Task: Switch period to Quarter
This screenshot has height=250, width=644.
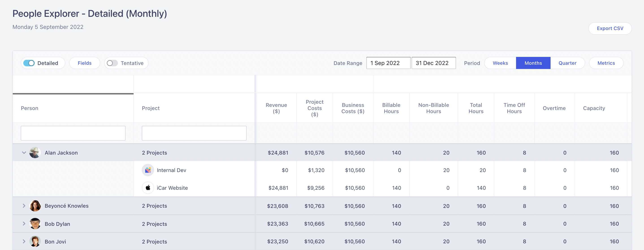Action: (x=568, y=63)
